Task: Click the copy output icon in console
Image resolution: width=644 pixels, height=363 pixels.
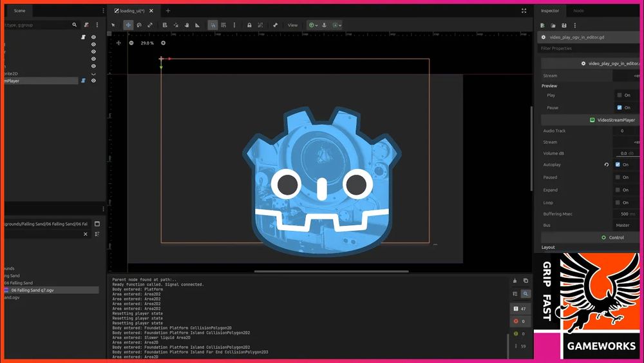Action: 526,280
